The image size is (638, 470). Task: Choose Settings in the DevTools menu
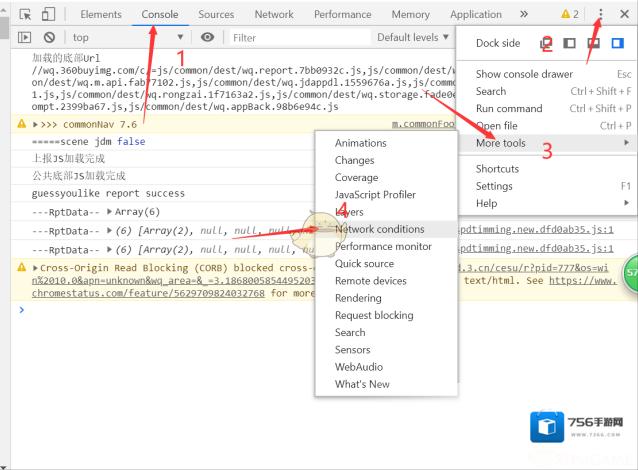tap(494, 186)
